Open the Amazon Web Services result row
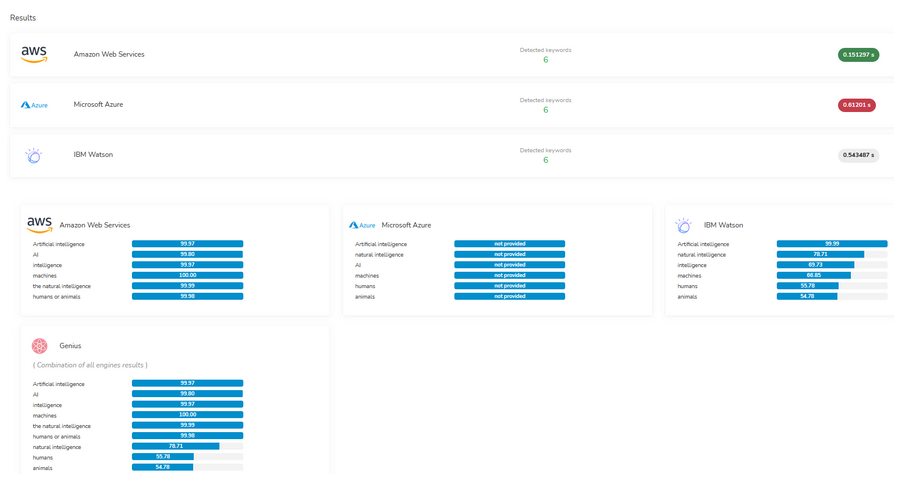The image size is (920, 487). point(452,55)
